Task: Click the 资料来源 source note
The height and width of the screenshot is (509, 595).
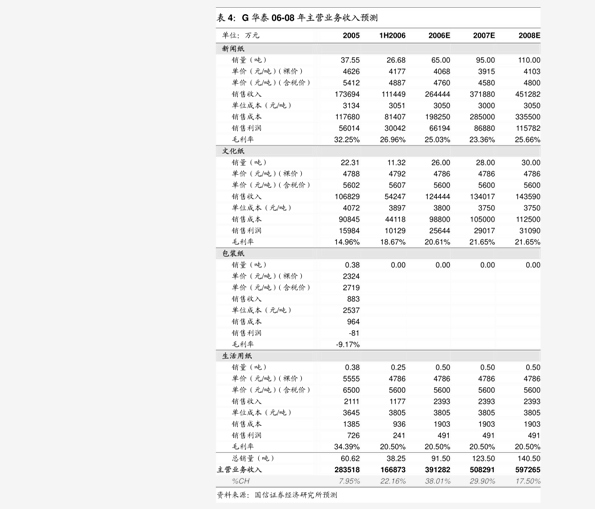Action: click(277, 495)
